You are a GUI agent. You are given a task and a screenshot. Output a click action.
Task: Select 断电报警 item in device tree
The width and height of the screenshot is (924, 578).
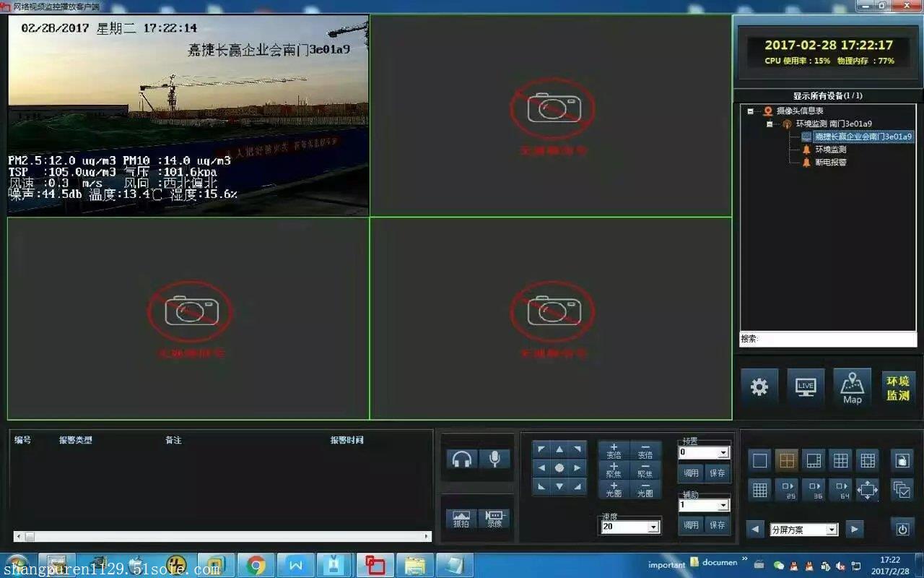(x=831, y=163)
